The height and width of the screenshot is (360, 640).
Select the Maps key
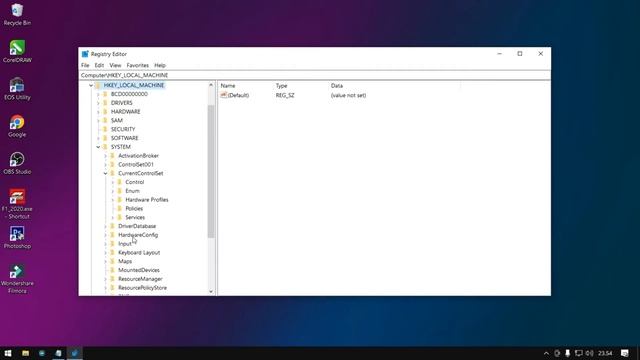[125, 261]
